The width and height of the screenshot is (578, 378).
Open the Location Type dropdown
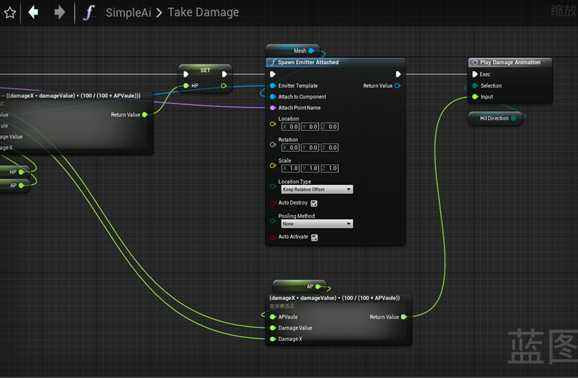point(317,189)
